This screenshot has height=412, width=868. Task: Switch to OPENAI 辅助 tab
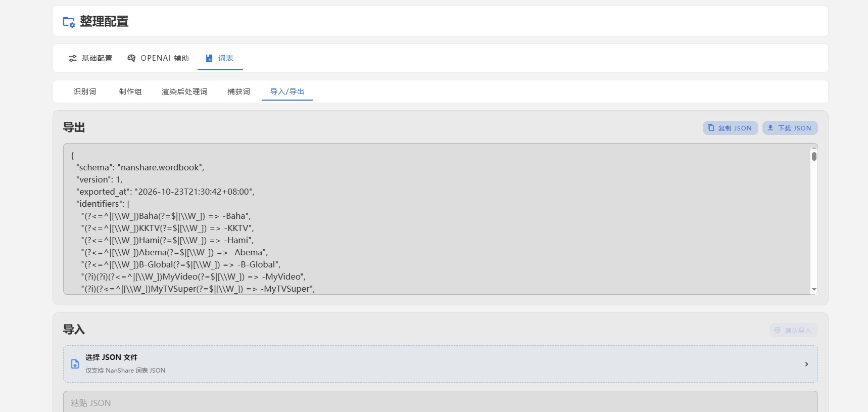(158, 58)
